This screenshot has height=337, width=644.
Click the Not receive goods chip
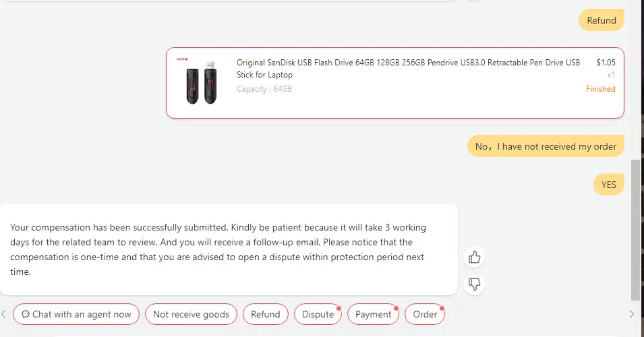coord(191,314)
